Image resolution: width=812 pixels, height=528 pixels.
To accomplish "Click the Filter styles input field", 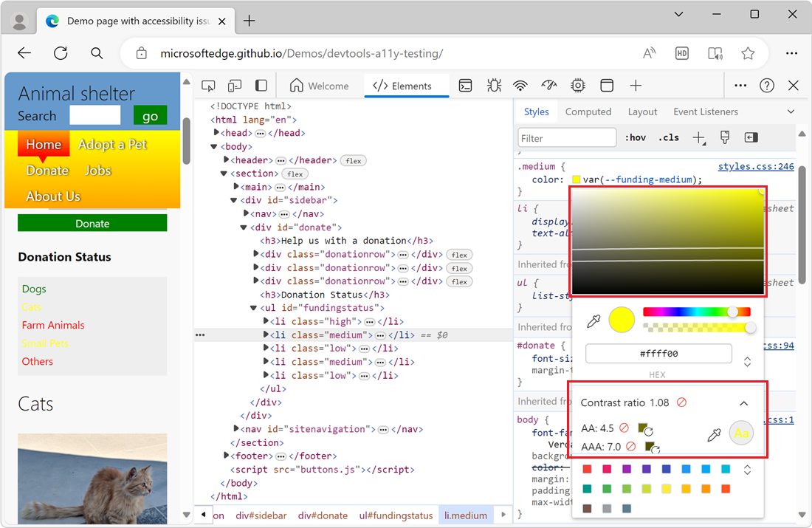I will tap(567, 137).
